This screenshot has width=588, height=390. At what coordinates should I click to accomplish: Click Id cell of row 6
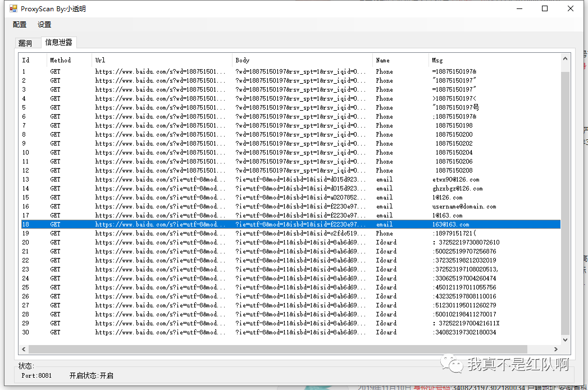[x=24, y=116]
